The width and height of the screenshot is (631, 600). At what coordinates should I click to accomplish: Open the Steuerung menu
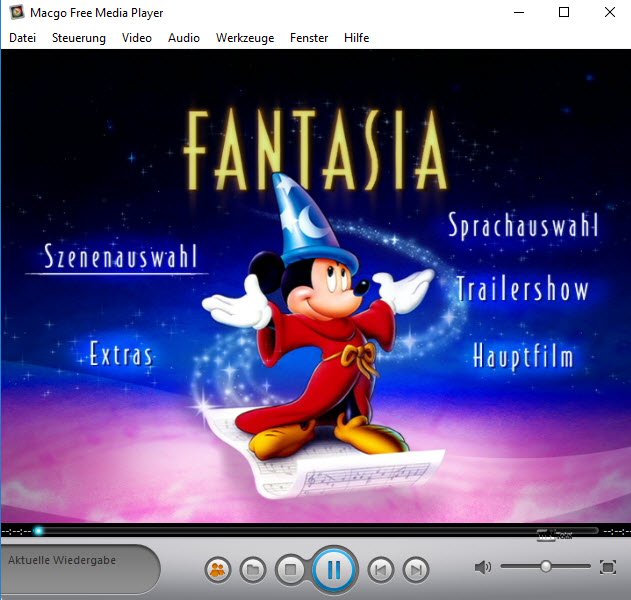[79, 38]
